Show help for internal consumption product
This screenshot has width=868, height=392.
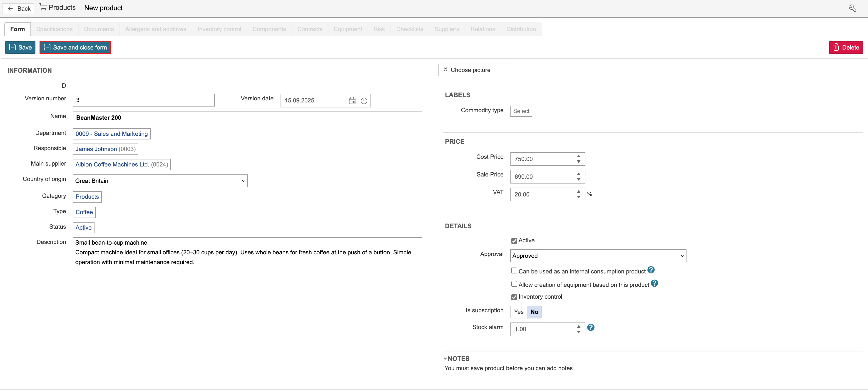[651, 270]
